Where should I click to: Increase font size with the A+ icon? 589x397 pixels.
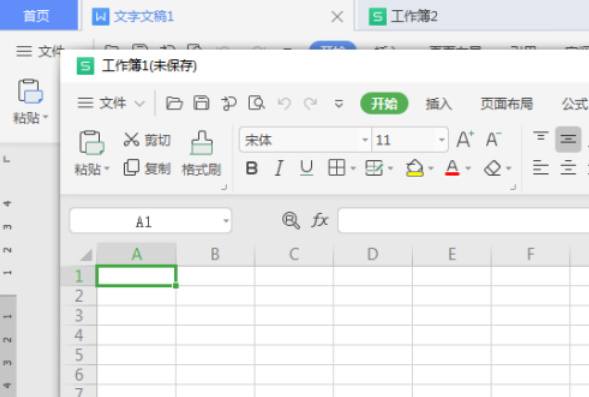click(x=465, y=139)
